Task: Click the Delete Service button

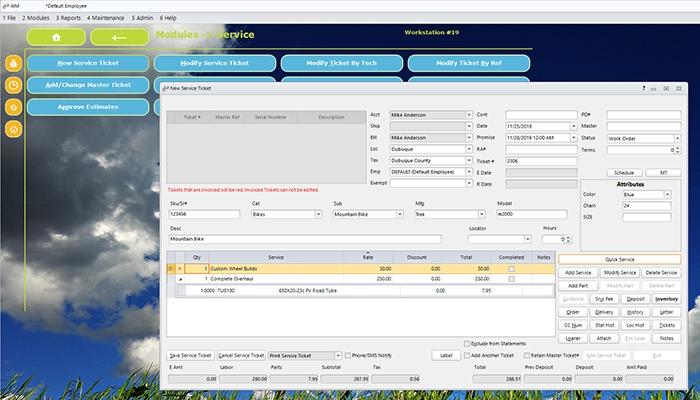Action: point(662,273)
